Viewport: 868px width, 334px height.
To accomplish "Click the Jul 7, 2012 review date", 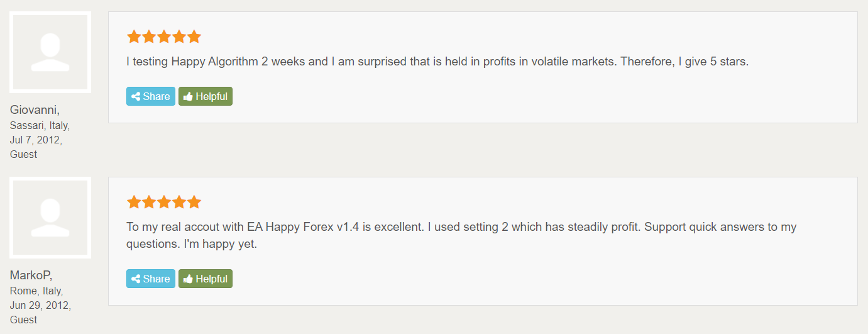I will (36, 140).
